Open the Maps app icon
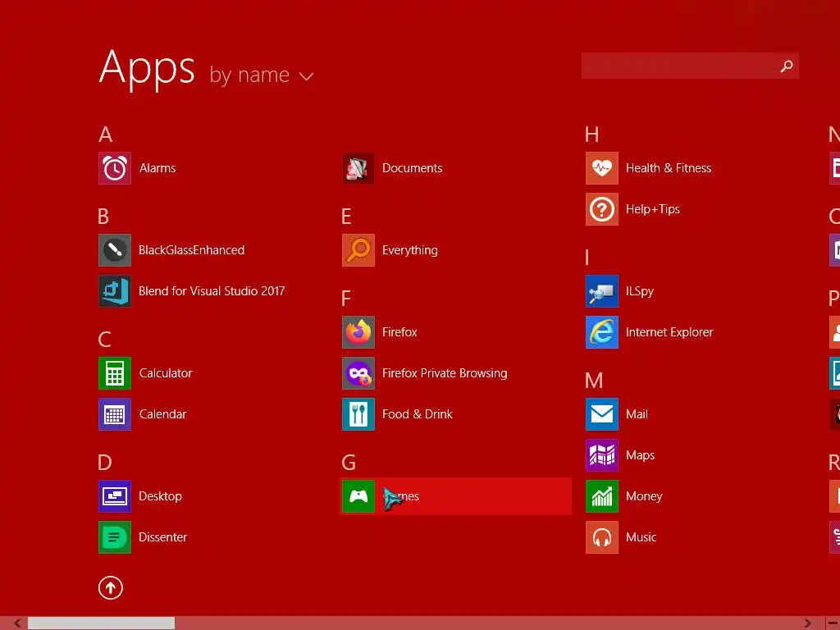This screenshot has width=840, height=630. click(602, 455)
